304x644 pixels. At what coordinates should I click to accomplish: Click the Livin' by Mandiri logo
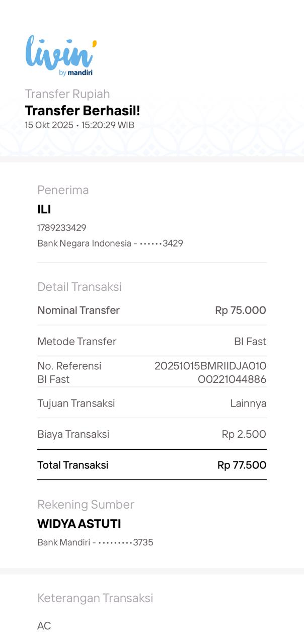tap(60, 55)
